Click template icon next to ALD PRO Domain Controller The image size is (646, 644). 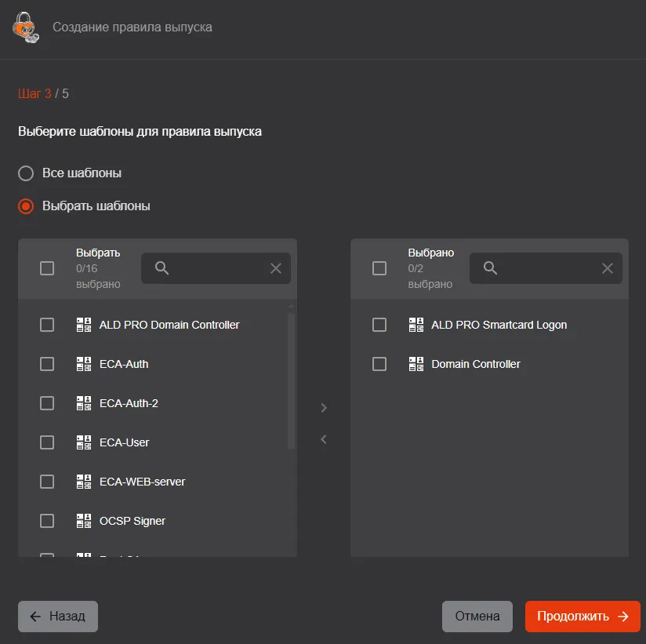84,325
